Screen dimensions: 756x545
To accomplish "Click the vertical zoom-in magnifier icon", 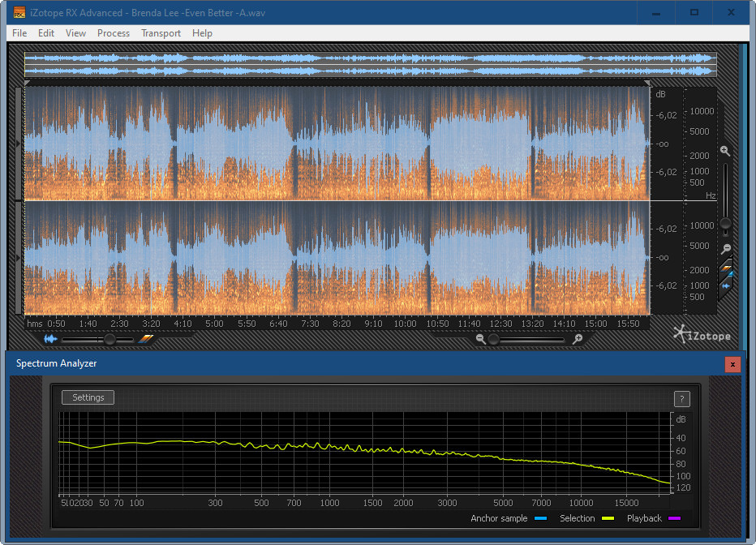I will [725, 151].
